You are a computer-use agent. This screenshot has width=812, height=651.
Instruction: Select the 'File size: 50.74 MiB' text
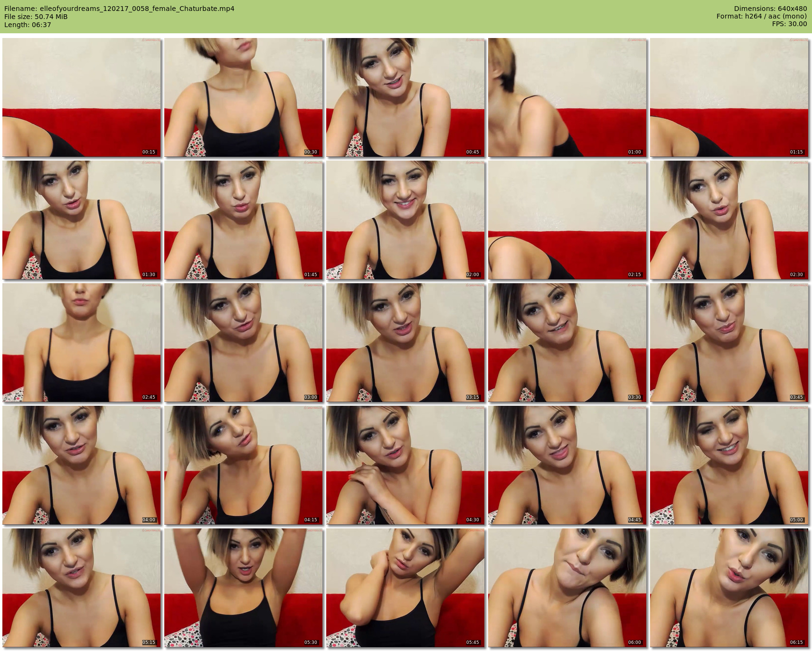coord(36,17)
